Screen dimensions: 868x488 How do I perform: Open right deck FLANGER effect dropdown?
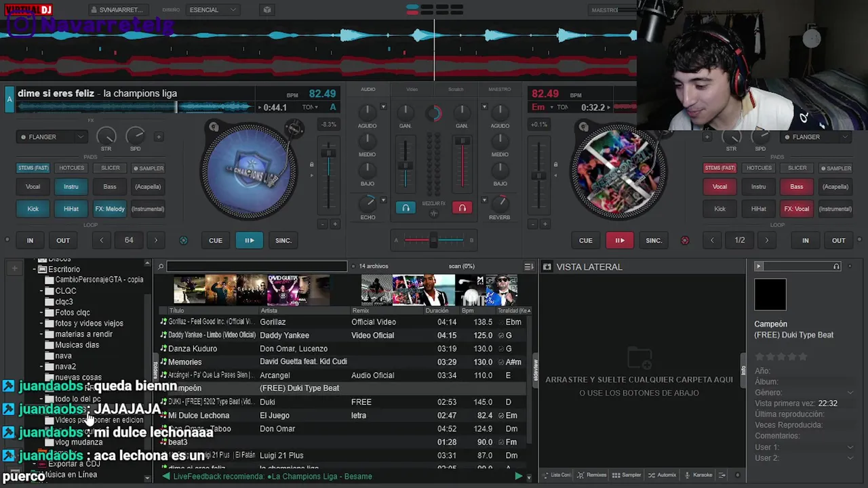point(844,137)
